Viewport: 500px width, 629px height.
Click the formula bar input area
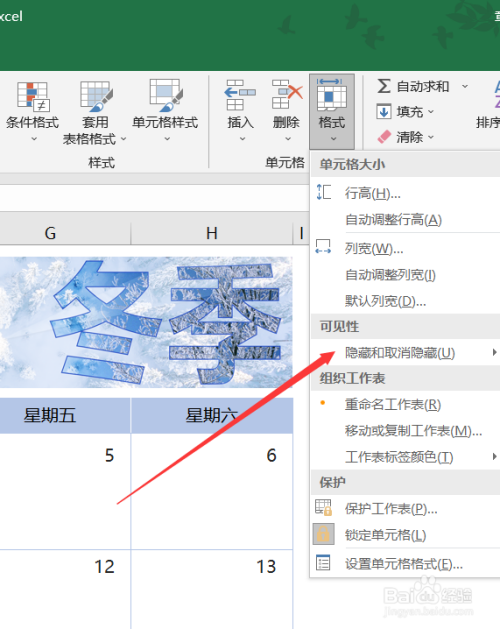(x=154, y=198)
